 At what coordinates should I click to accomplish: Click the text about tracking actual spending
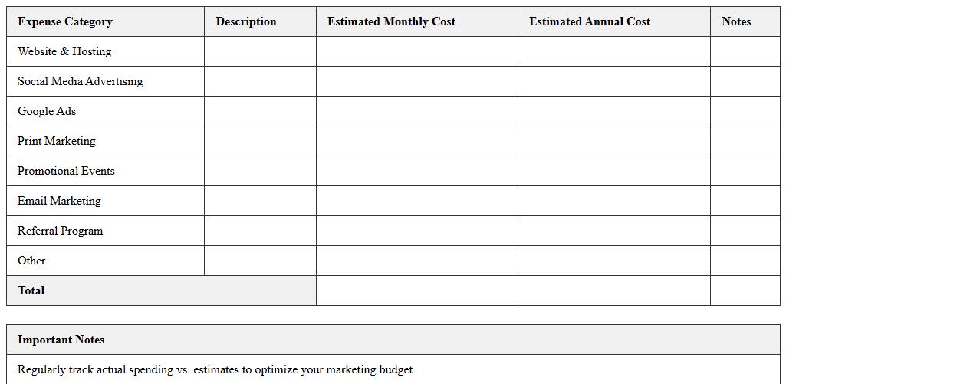click(x=216, y=369)
